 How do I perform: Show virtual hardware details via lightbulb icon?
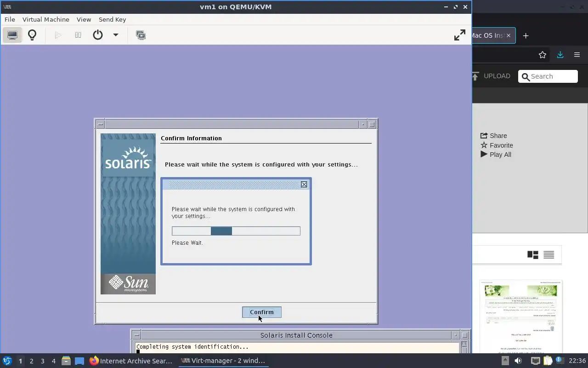click(x=32, y=35)
